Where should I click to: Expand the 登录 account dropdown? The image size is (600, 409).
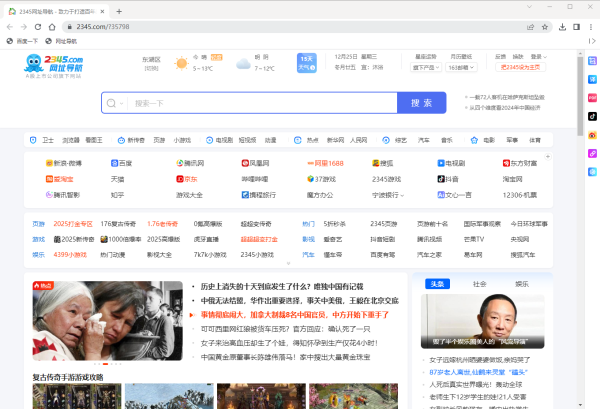click(x=538, y=57)
